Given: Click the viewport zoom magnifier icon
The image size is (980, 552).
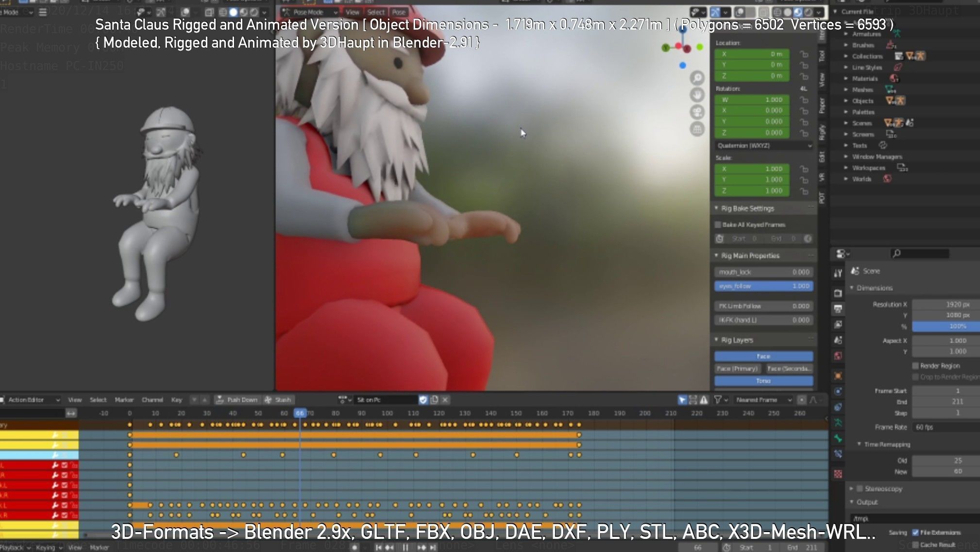Looking at the screenshot, I should (697, 78).
